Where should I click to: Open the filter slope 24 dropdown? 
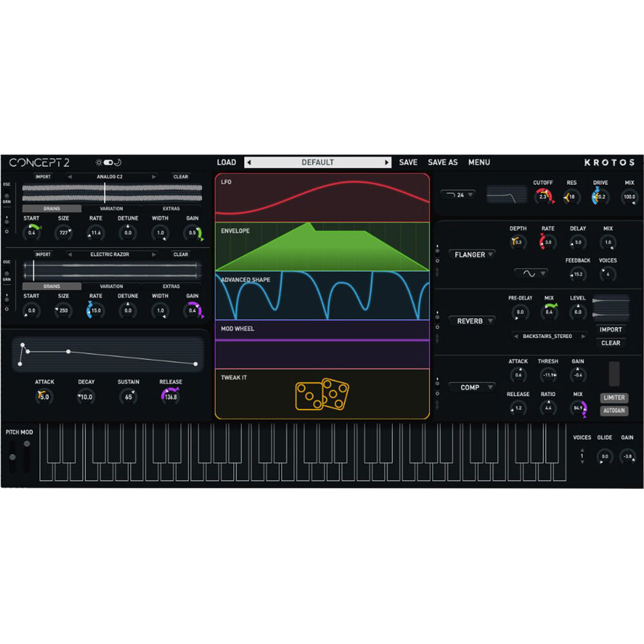[x=458, y=194]
